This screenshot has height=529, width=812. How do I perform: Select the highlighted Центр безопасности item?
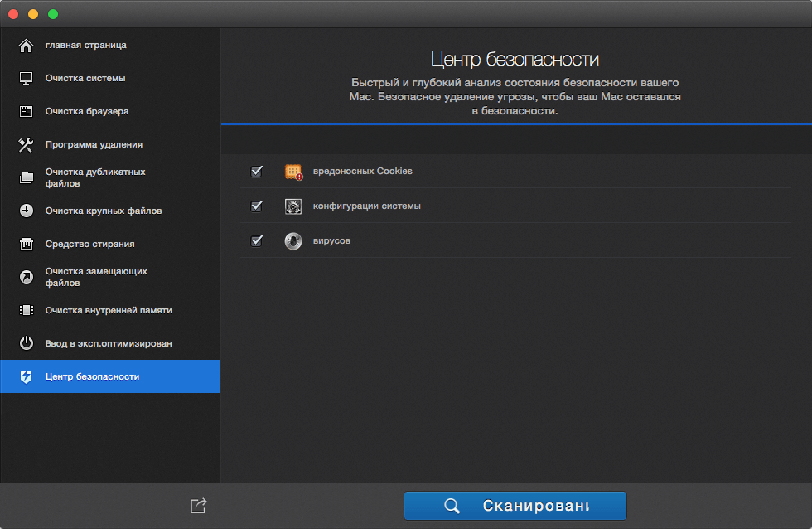[x=109, y=376]
